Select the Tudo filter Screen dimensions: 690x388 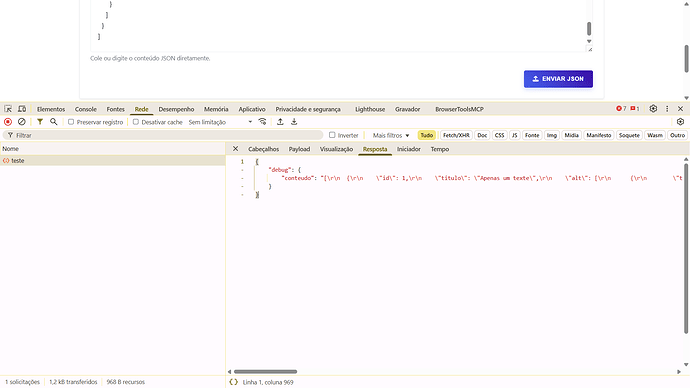click(426, 135)
